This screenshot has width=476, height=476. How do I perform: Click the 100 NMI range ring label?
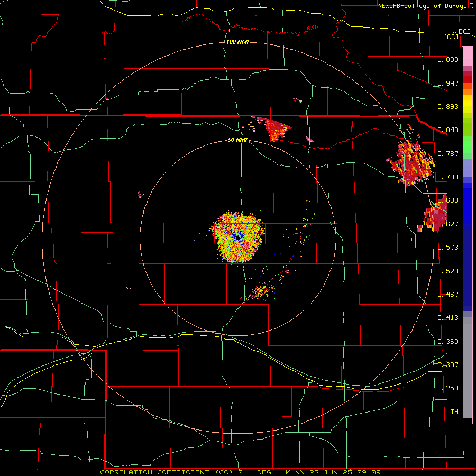pos(237,42)
